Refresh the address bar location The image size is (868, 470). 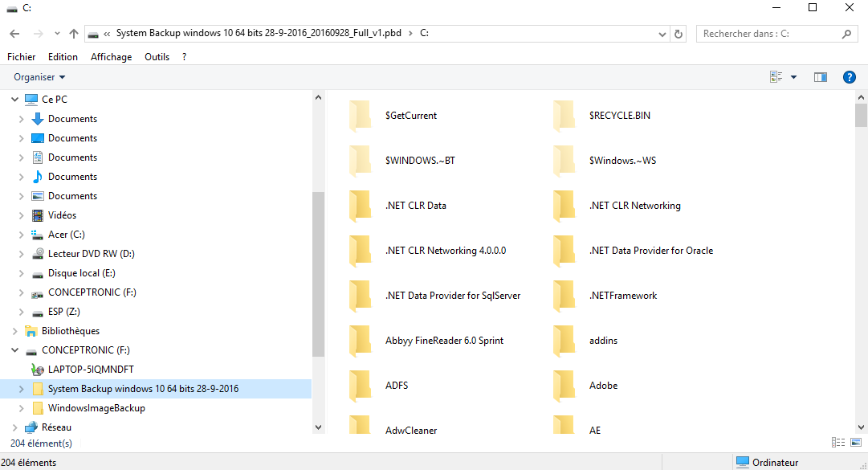coord(679,34)
